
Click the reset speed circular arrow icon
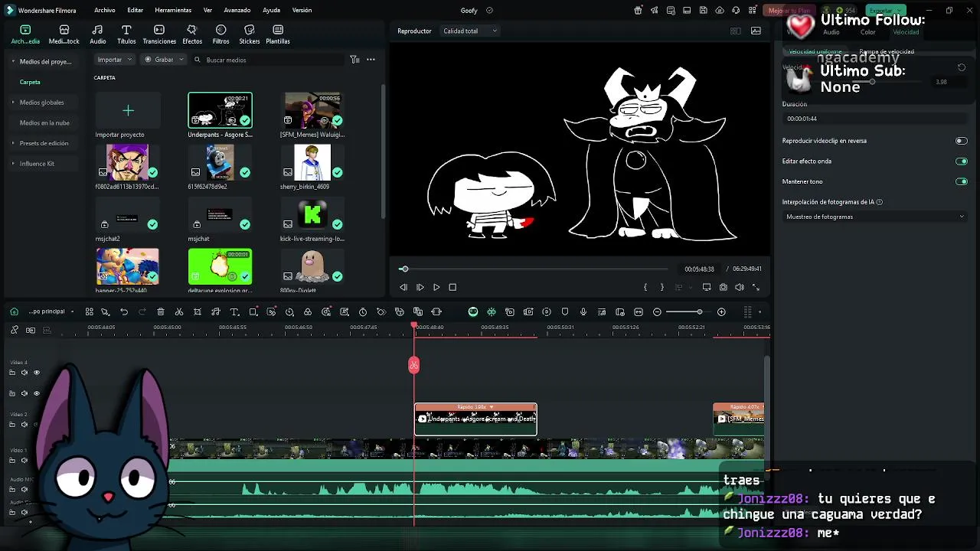pyautogui.click(x=962, y=67)
